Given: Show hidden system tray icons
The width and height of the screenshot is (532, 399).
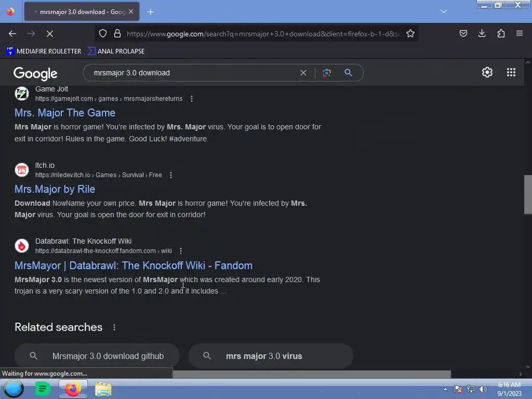Looking at the screenshot, I should pyautogui.click(x=445, y=390).
